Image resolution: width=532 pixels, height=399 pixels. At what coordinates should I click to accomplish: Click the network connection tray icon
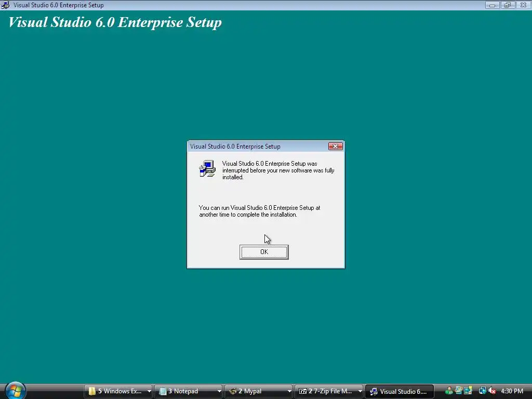tap(482, 391)
